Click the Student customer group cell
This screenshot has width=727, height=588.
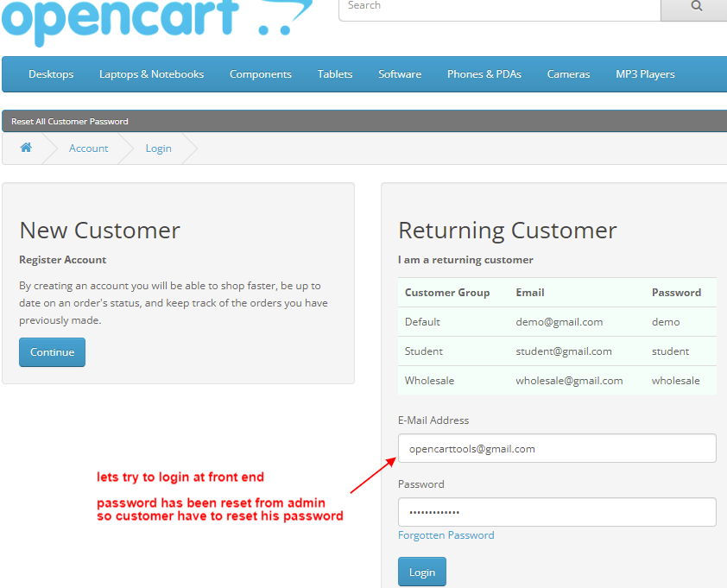[424, 351]
